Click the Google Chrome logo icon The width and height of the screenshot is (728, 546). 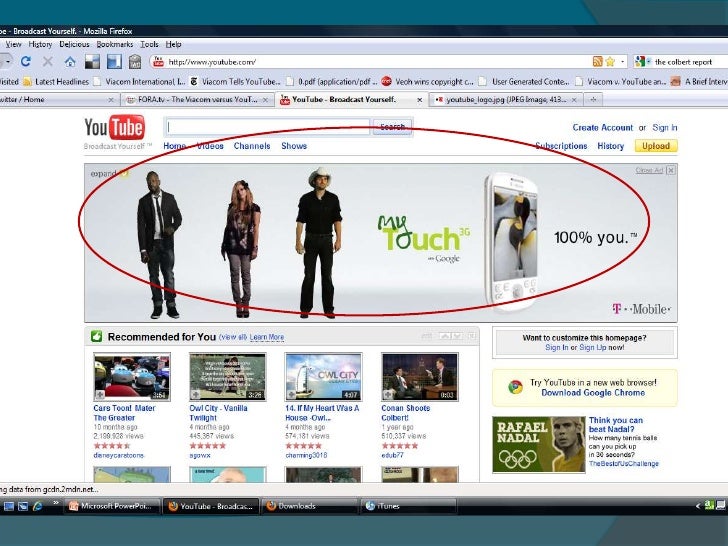(x=515, y=387)
